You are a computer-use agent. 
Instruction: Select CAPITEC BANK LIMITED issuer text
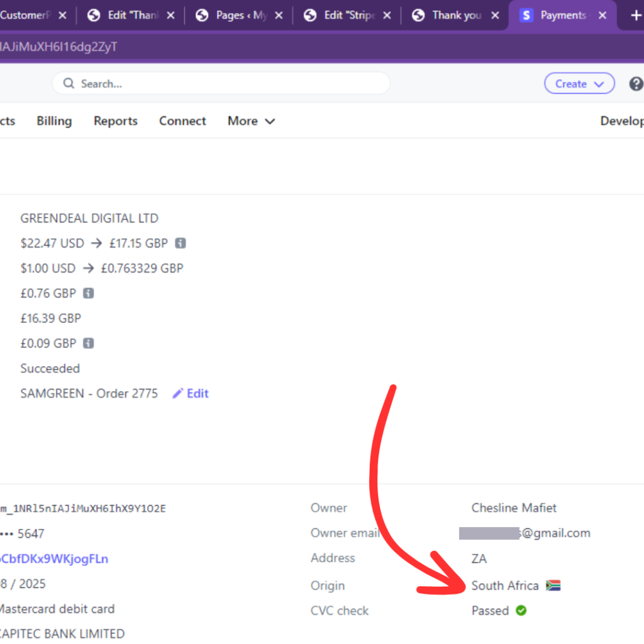coord(62,634)
